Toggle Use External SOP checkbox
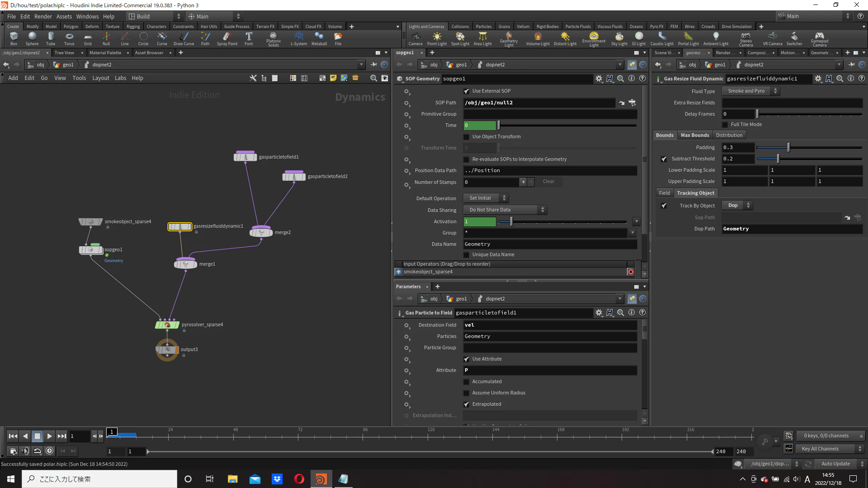This screenshot has width=868, height=488. click(x=467, y=91)
